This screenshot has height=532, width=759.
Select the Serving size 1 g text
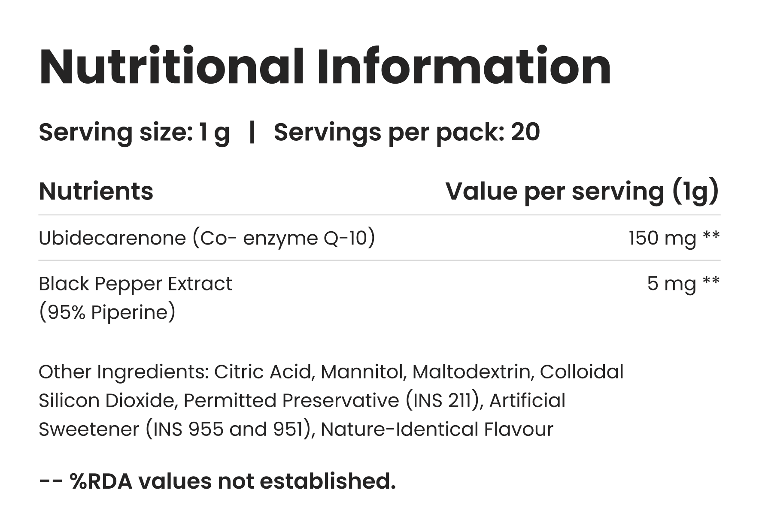pyautogui.click(x=134, y=132)
